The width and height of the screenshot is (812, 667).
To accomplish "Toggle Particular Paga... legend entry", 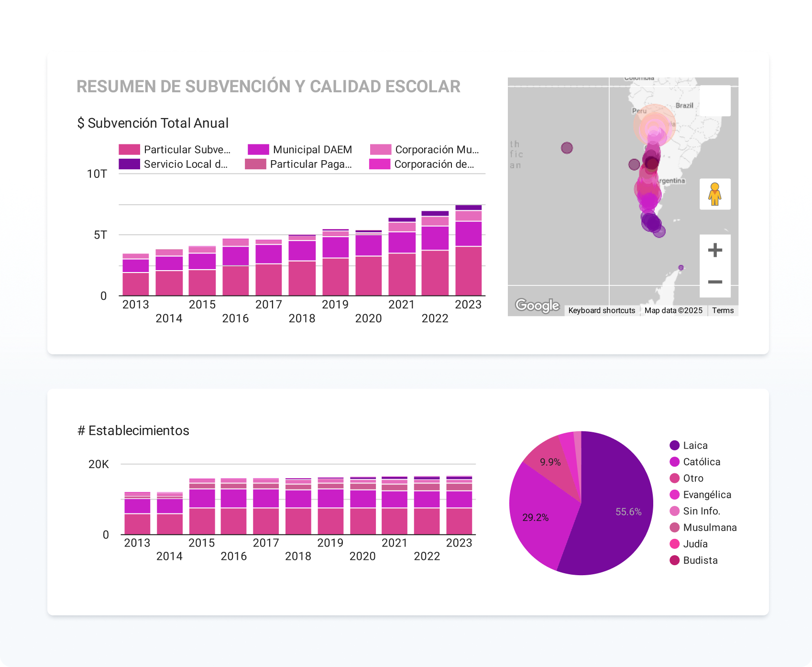I will [299, 164].
